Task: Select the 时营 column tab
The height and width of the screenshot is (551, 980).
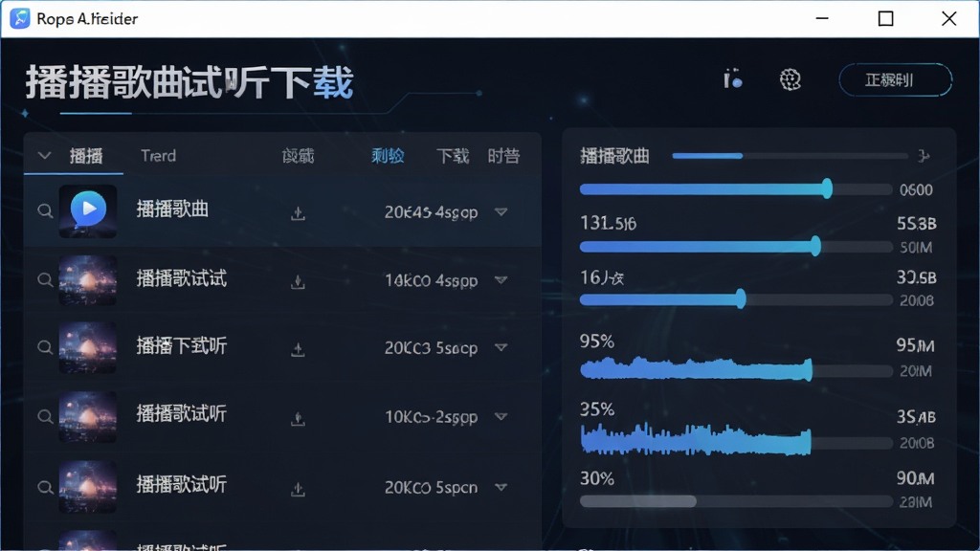Action: click(503, 156)
